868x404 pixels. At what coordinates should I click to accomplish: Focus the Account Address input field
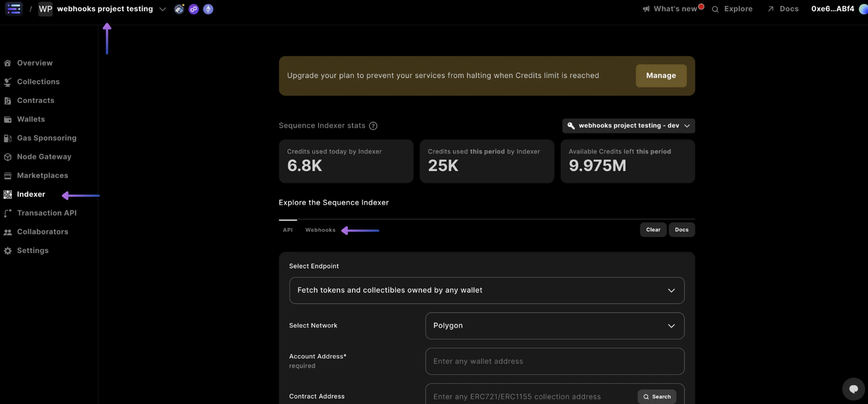click(x=555, y=362)
